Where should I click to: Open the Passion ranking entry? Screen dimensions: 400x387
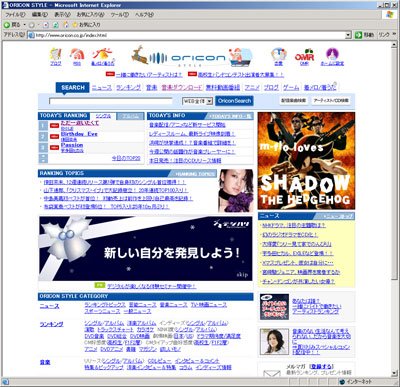coord(72,145)
